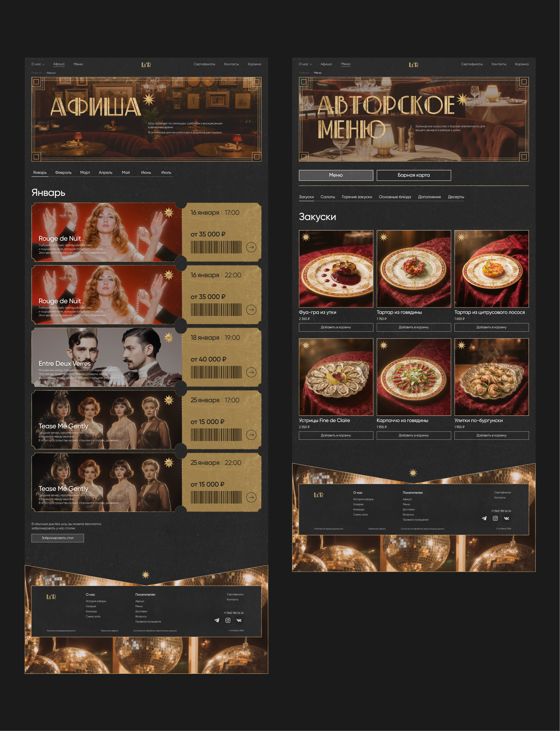Switch to Февраль month tab
Screen dimensions: 560x731
pyautogui.click(x=63, y=173)
